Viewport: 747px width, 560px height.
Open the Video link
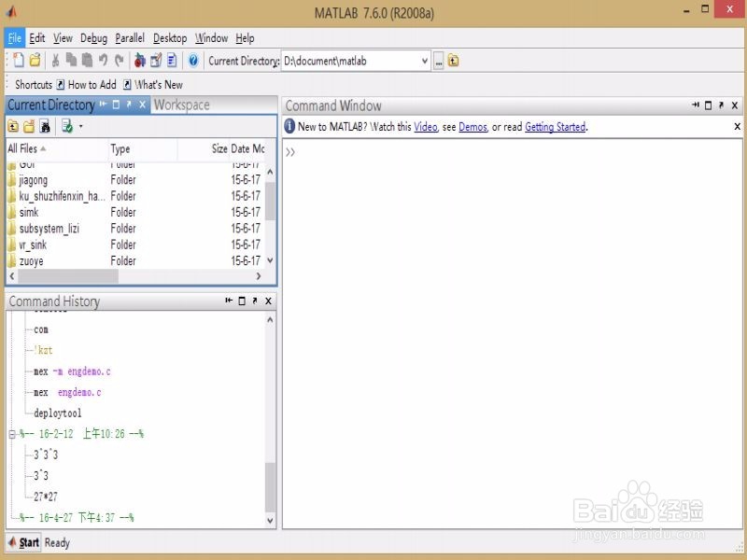[426, 127]
